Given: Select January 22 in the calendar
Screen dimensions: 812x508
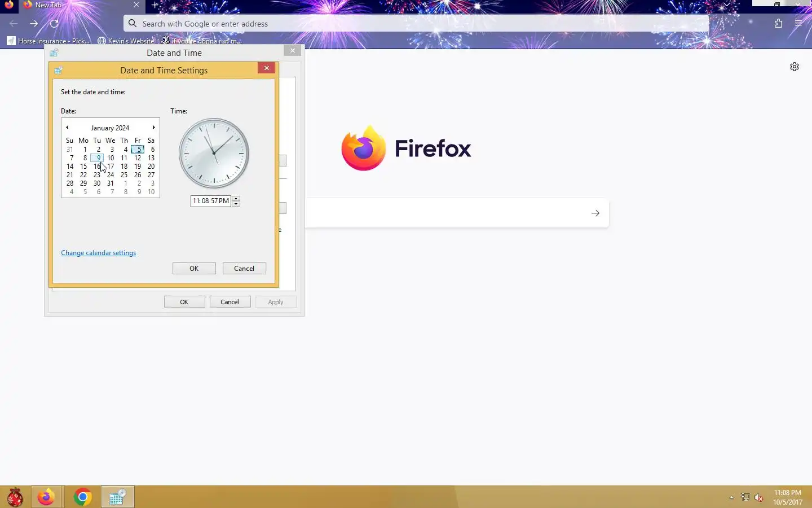Looking at the screenshot, I should click(84, 175).
